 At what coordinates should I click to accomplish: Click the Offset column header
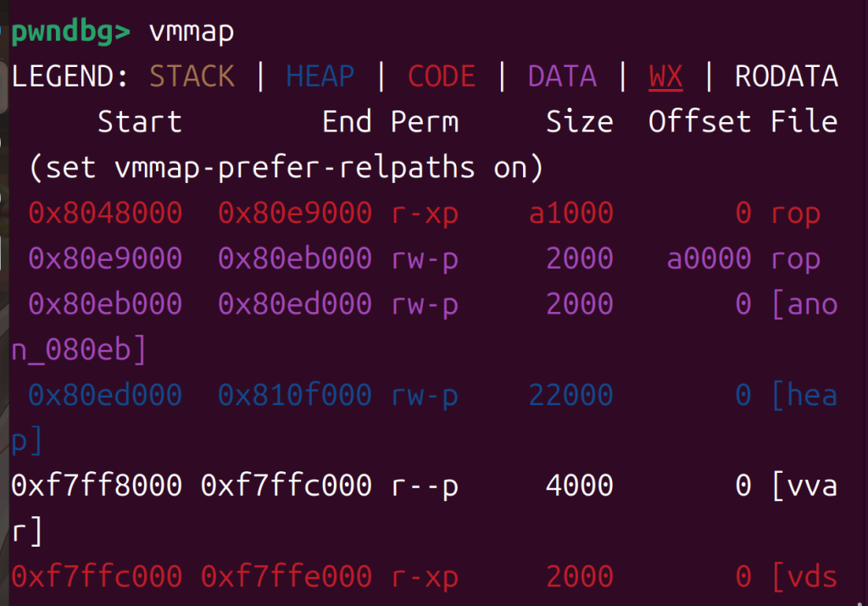[700, 122]
